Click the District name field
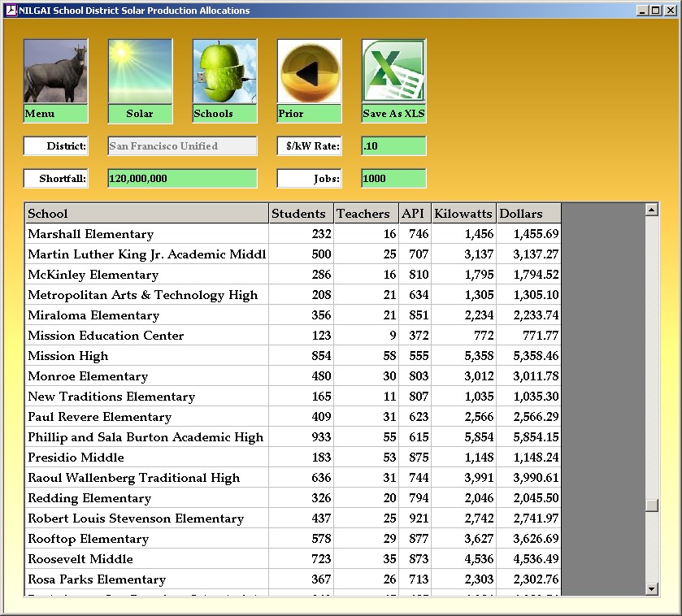This screenshot has width=682, height=616. pos(182,146)
